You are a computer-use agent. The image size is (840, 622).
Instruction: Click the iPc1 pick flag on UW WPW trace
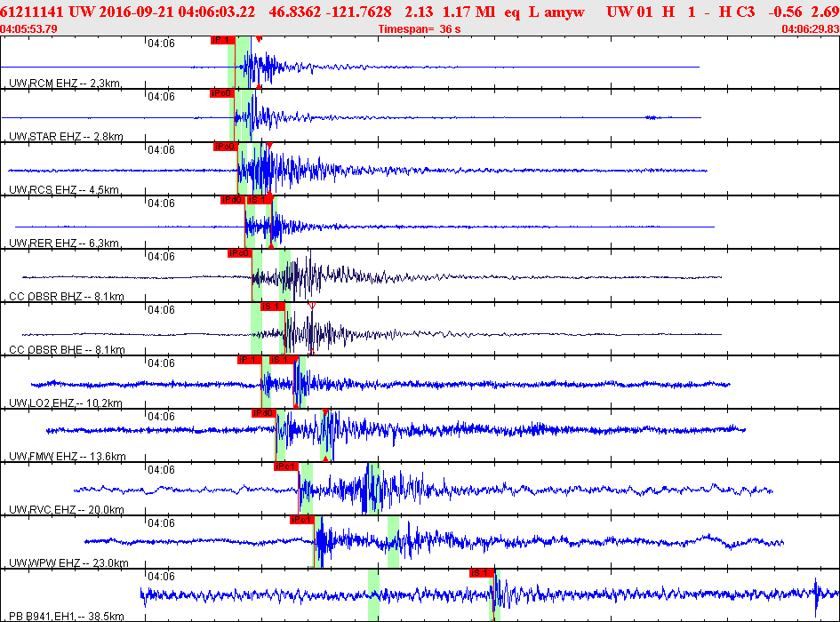[x=302, y=520]
